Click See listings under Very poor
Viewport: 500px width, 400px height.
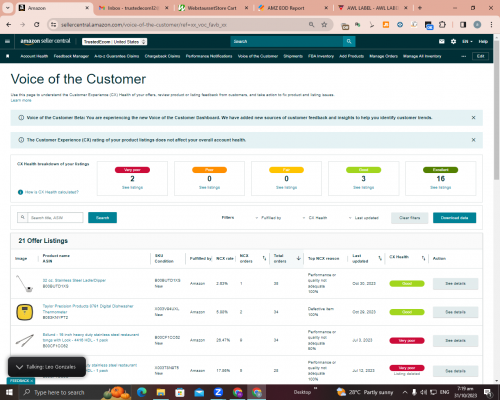(132, 187)
